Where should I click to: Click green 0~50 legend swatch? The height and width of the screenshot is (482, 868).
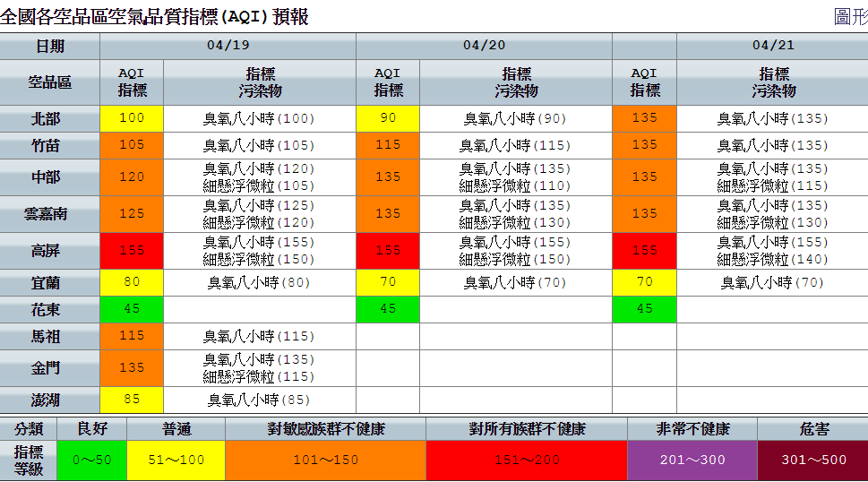coord(92,460)
